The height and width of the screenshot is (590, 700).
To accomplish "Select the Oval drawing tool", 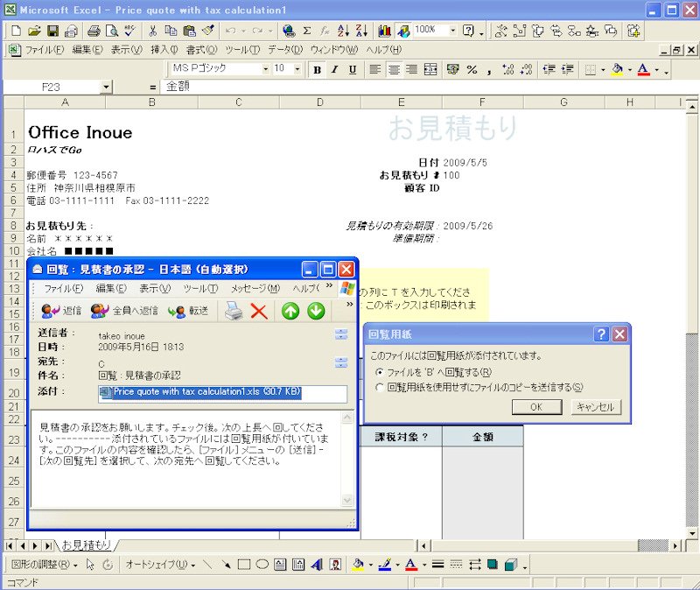I will click(x=262, y=565).
